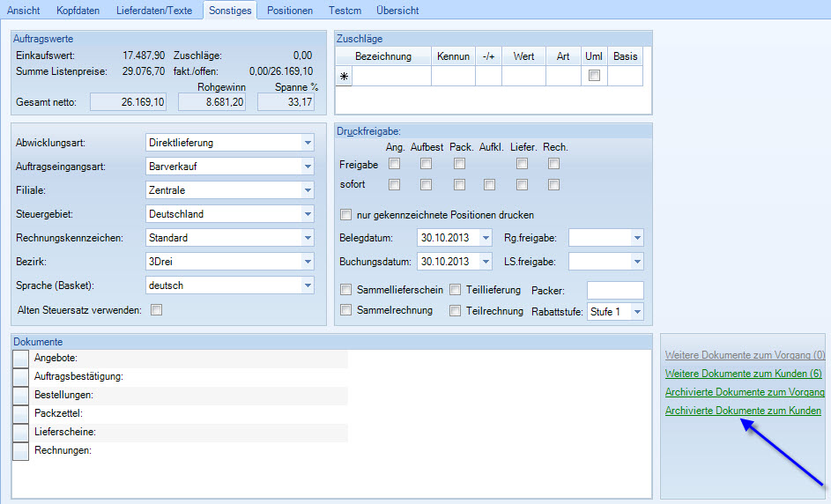
Task: Tick the Teilrechnung checkbox
Action: 456,310
